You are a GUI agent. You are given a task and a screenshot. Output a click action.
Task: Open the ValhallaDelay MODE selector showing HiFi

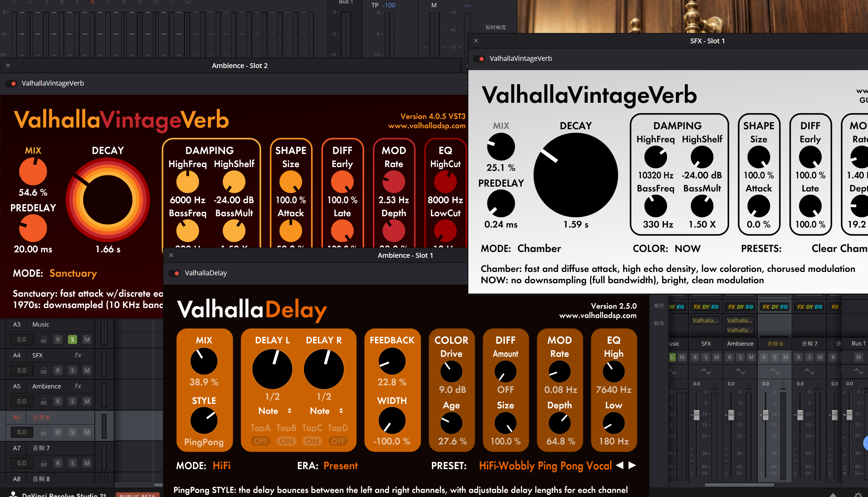222,466
